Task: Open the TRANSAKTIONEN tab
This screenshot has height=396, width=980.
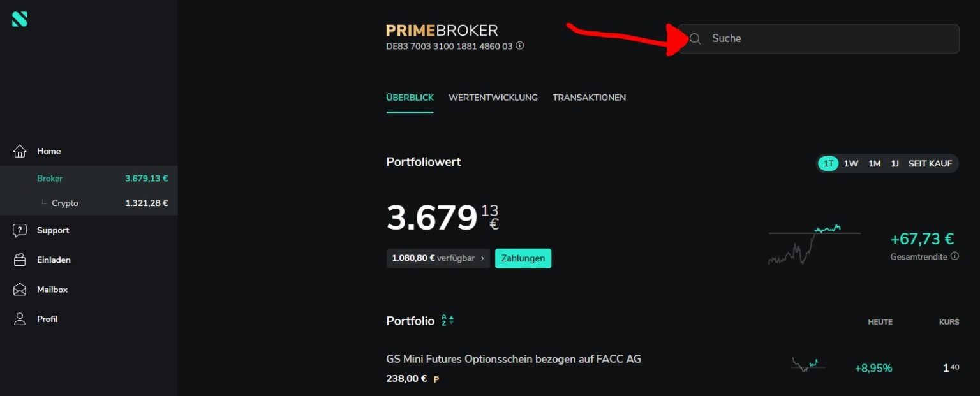Action: pyautogui.click(x=589, y=98)
